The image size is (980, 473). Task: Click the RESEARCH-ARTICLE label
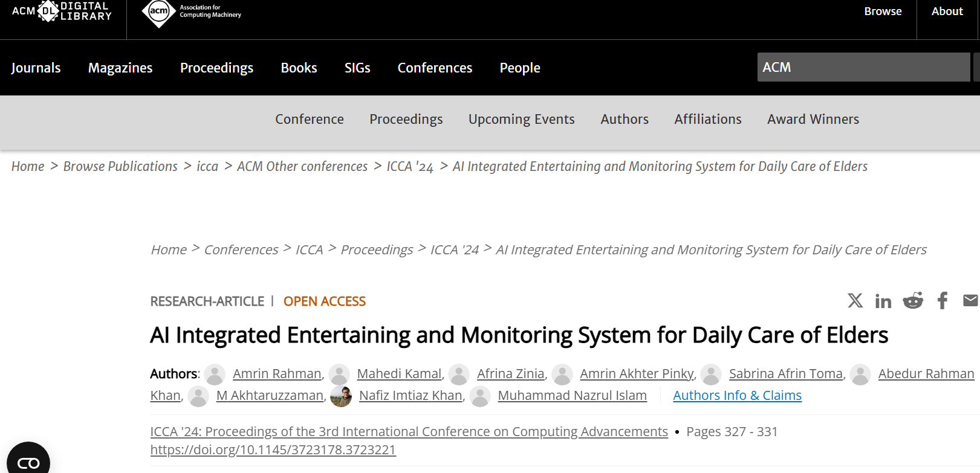[207, 301]
